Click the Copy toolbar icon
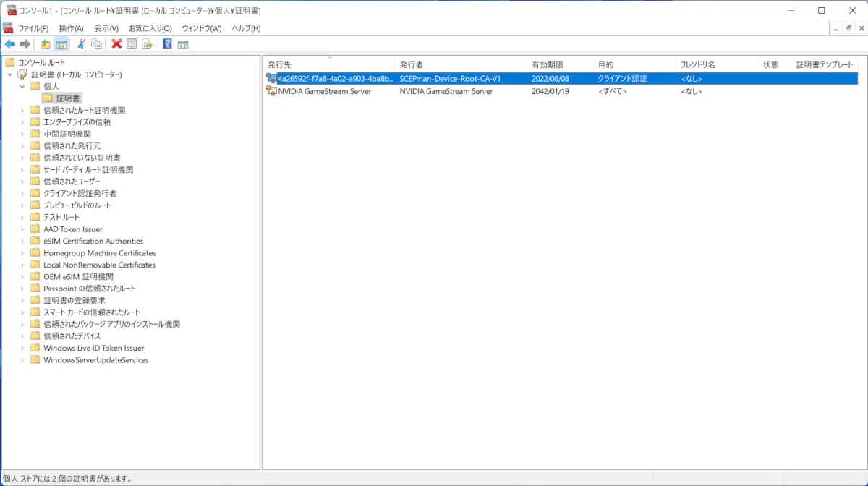This screenshot has width=868, height=486. tap(97, 44)
